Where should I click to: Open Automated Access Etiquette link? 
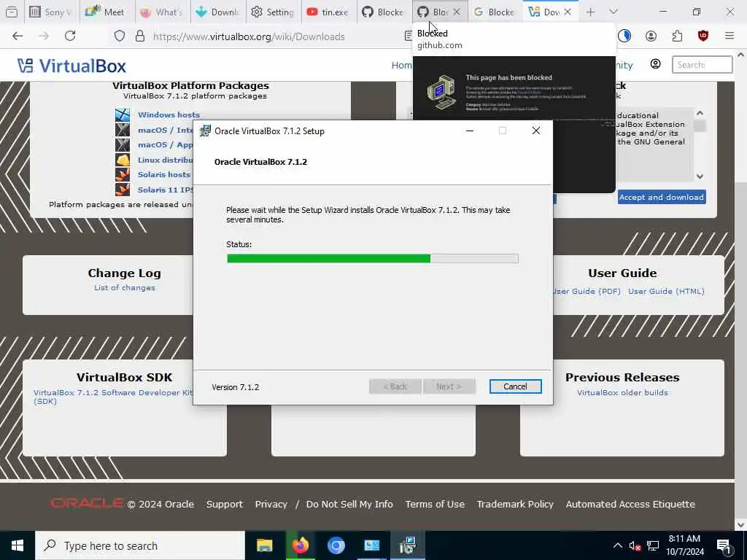pyautogui.click(x=630, y=504)
